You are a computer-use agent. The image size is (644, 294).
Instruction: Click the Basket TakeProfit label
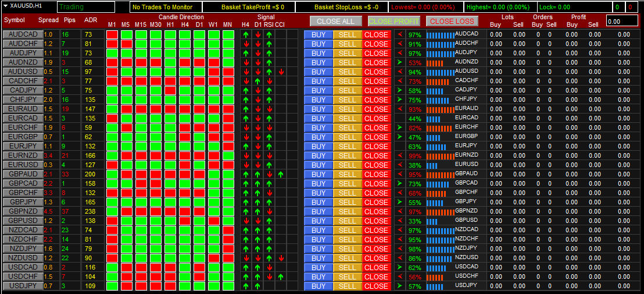pyautogui.click(x=253, y=8)
